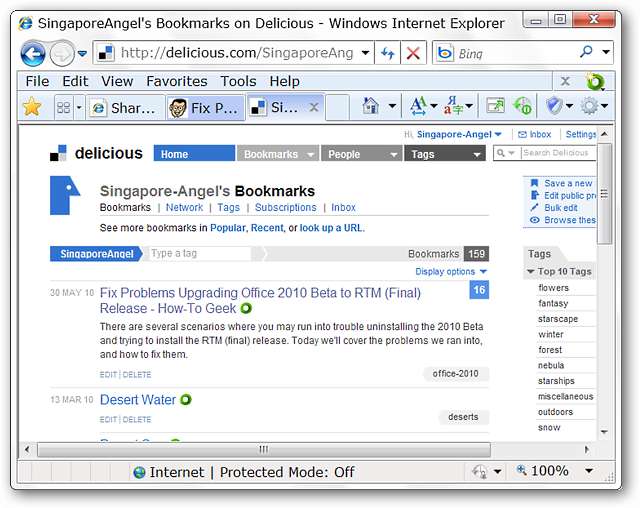Click into the Bing search field
This screenshot has width=640, height=508.
click(x=514, y=53)
